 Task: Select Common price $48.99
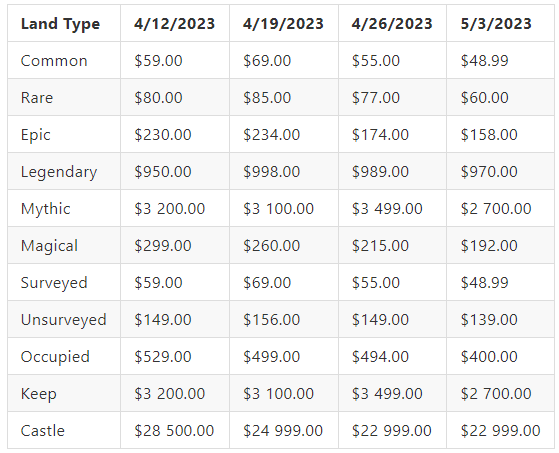point(484,61)
